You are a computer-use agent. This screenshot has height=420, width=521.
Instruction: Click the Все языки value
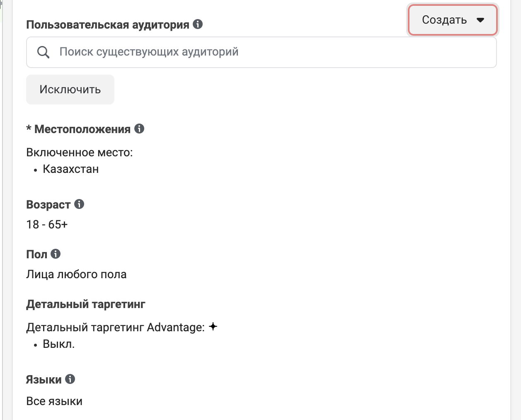click(x=54, y=401)
